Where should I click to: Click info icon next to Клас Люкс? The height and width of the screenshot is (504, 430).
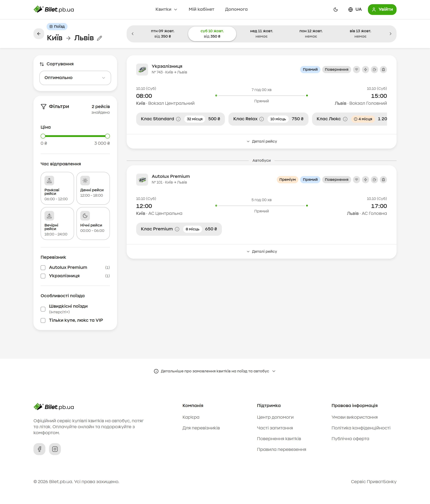(345, 119)
